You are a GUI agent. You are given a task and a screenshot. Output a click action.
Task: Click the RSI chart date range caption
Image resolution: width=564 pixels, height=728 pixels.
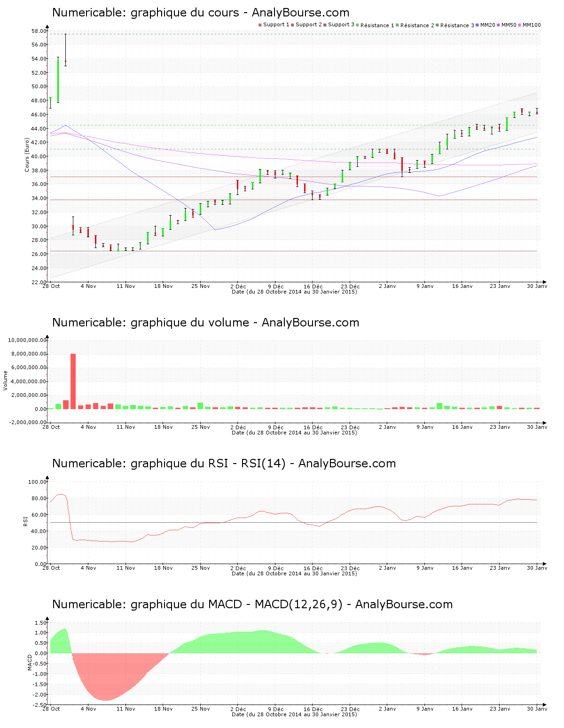click(x=294, y=573)
